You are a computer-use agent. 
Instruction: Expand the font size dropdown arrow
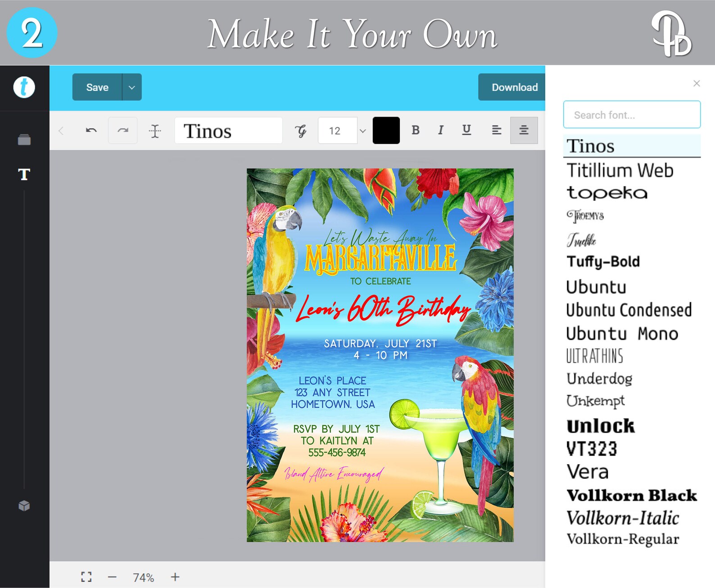tap(362, 131)
